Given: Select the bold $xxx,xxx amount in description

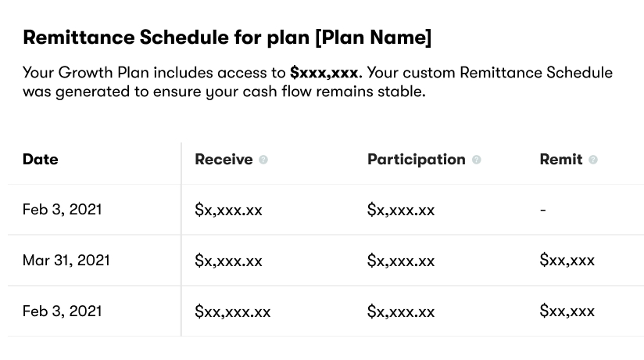Looking at the screenshot, I should (x=324, y=73).
